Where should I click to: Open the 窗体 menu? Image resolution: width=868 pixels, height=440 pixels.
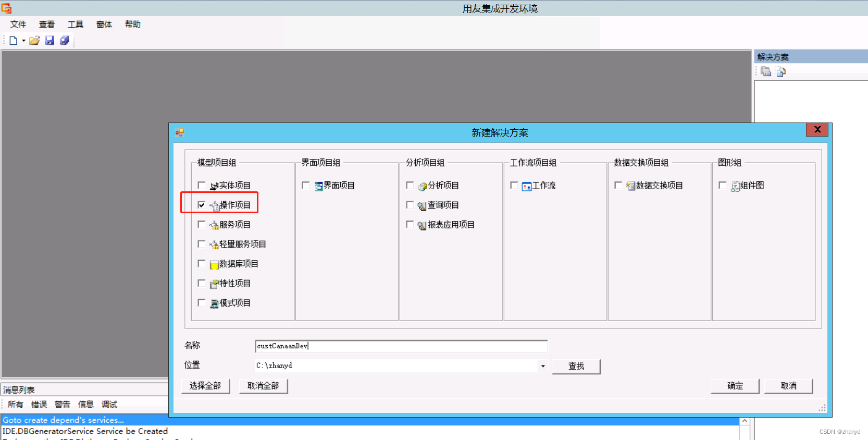[104, 25]
